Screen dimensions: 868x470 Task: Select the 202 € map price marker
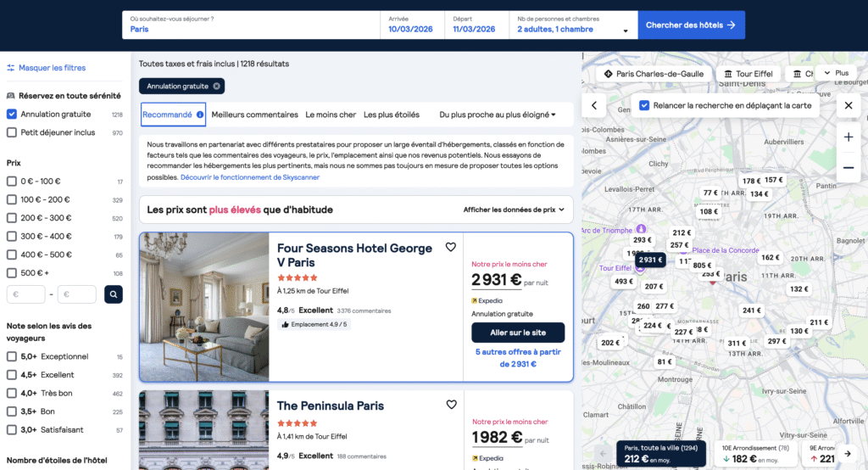[610, 343]
